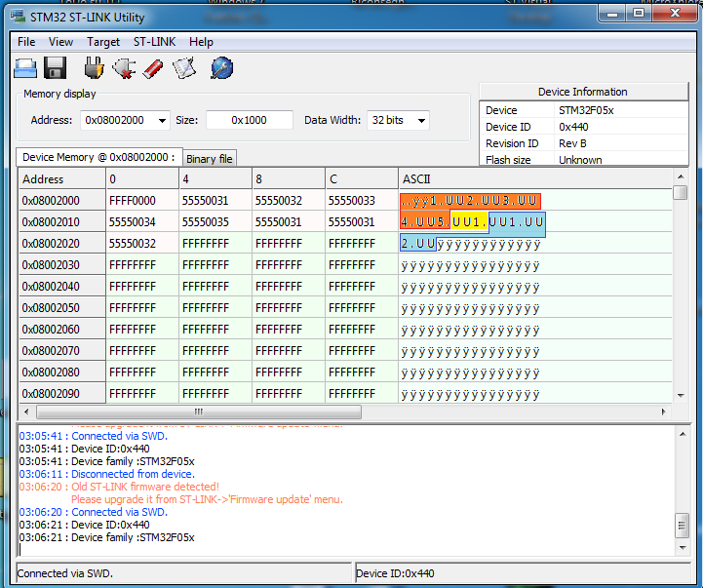Select cell FFFF0000 at address 0x08002000
Screen dimensions: 703x588
pyautogui.click(x=142, y=200)
